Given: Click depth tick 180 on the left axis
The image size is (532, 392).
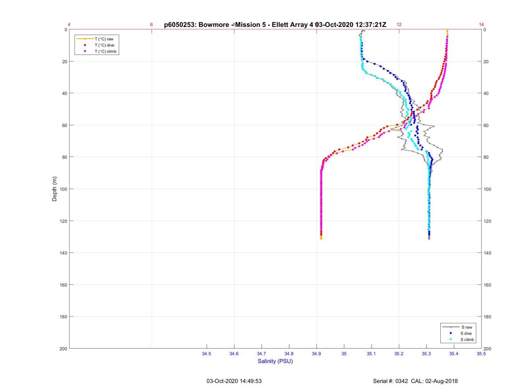Looking at the screenshot, I should (63, 317).
